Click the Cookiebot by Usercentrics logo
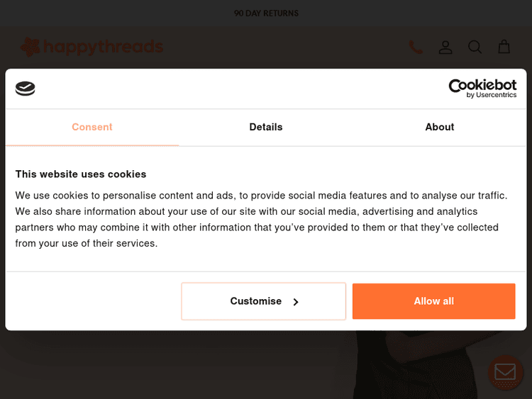Screen dimensions: 532x399 (482, 88)
